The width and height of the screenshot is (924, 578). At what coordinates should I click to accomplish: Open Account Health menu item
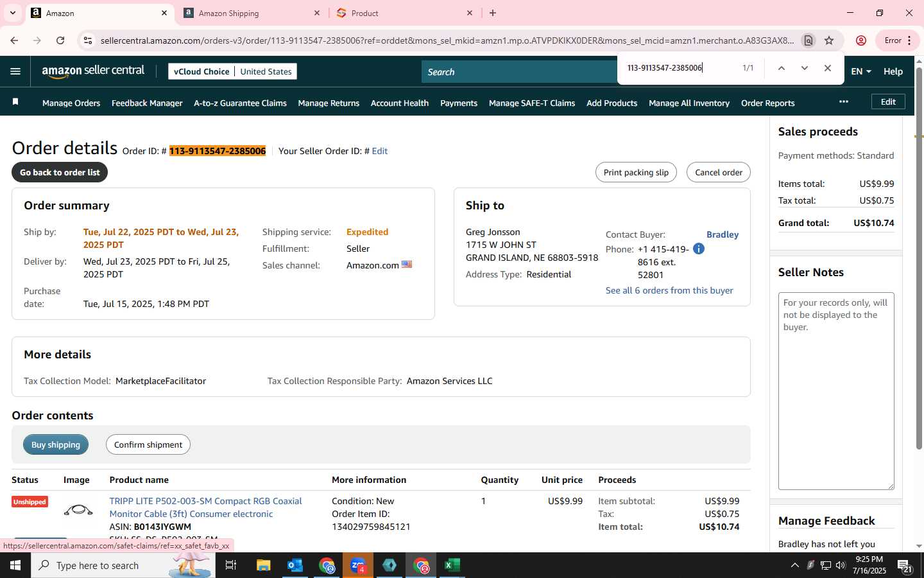pos(400,103)
